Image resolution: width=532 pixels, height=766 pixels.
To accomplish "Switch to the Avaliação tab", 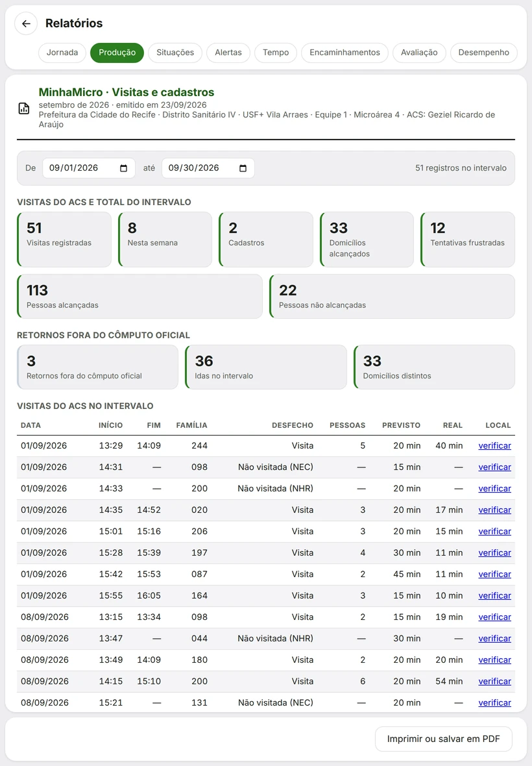I will [419, 53].
